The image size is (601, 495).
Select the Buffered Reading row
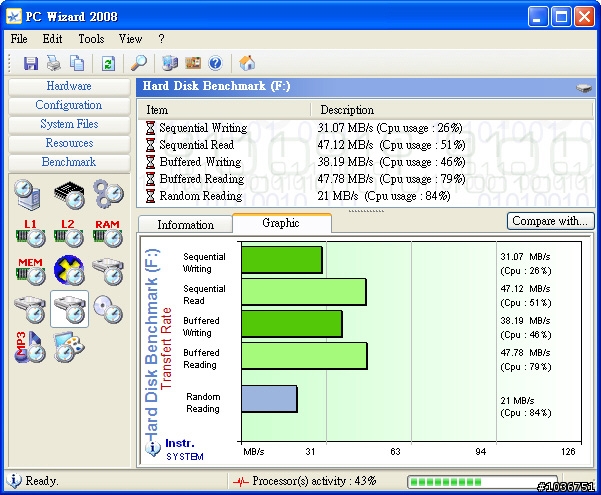click(x=365, y=179)
